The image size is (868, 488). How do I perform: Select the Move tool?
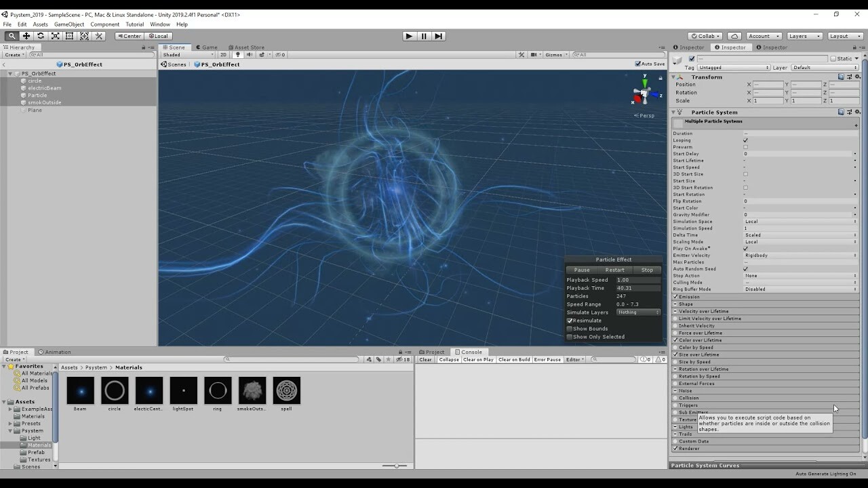click(27, 35)
